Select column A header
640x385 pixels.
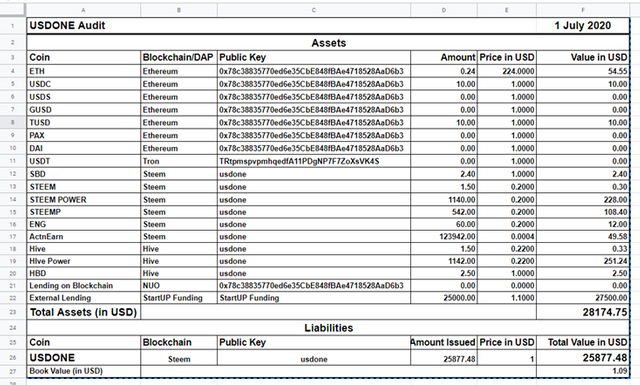point(83,10)
